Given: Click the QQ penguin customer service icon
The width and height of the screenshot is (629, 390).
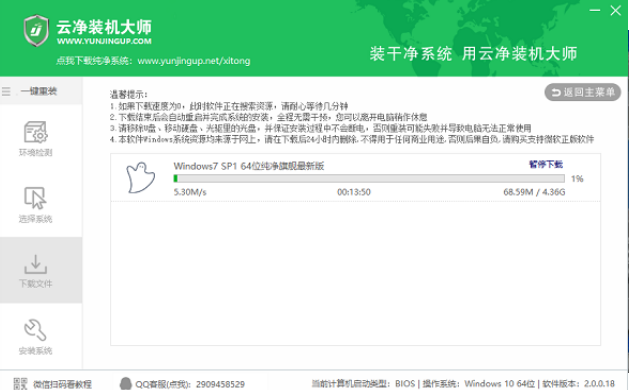Looking at the screenshot, I should click(126, 384).
